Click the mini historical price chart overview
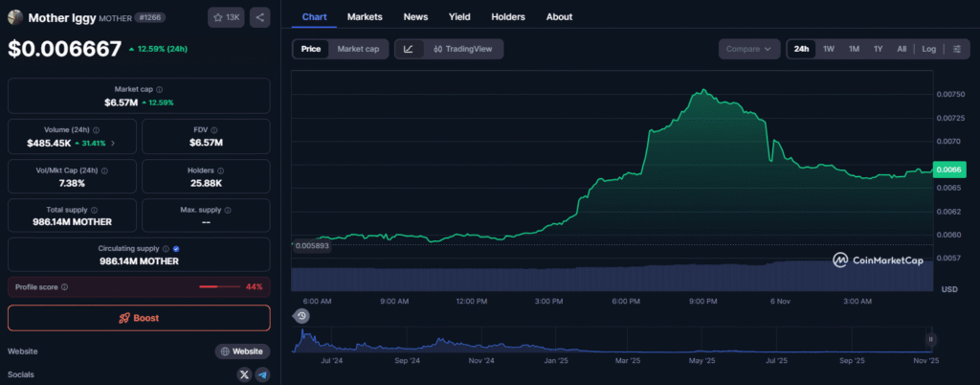Viewport: 980px width, 385px height. pyautogui.click(x=612, y=341)
